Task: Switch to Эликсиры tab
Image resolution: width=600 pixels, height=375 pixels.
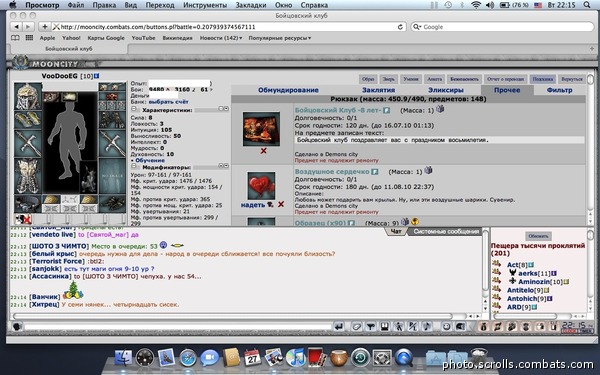Action: point(446,90)
